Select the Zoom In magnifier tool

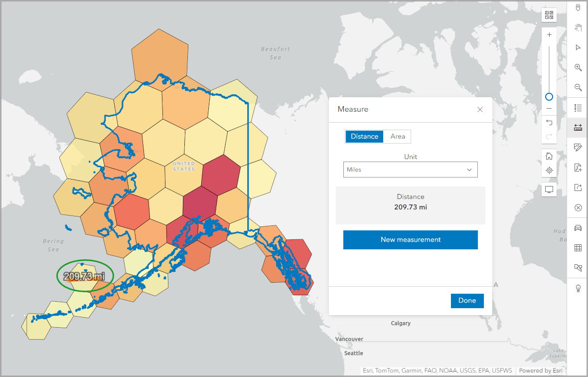point(578,67)
